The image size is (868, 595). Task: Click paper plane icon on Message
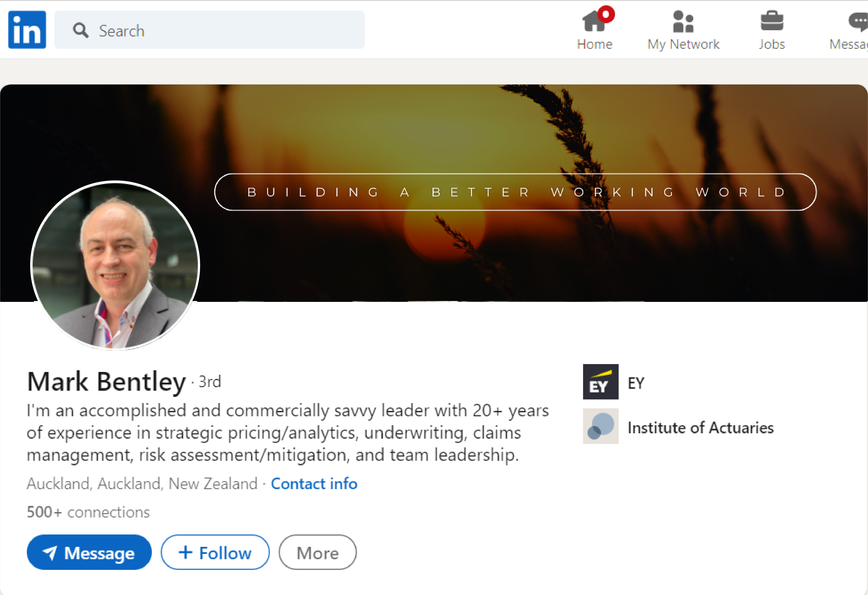pyautogui.click(x=50, y=553)
